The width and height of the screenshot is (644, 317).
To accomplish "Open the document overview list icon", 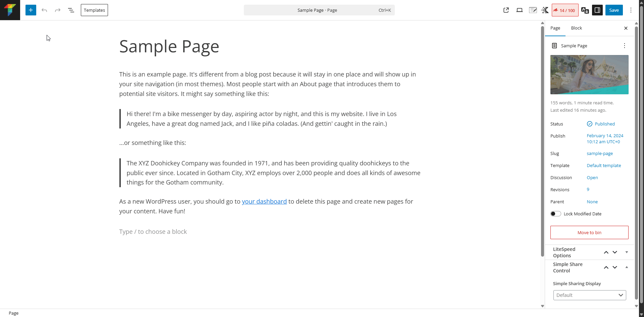I will tap(71, 10).
